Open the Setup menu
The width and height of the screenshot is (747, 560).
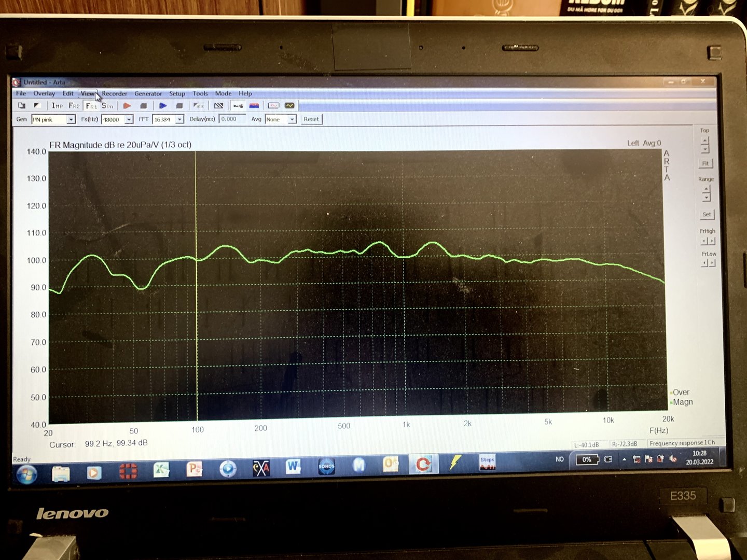(x=177, y=94)
